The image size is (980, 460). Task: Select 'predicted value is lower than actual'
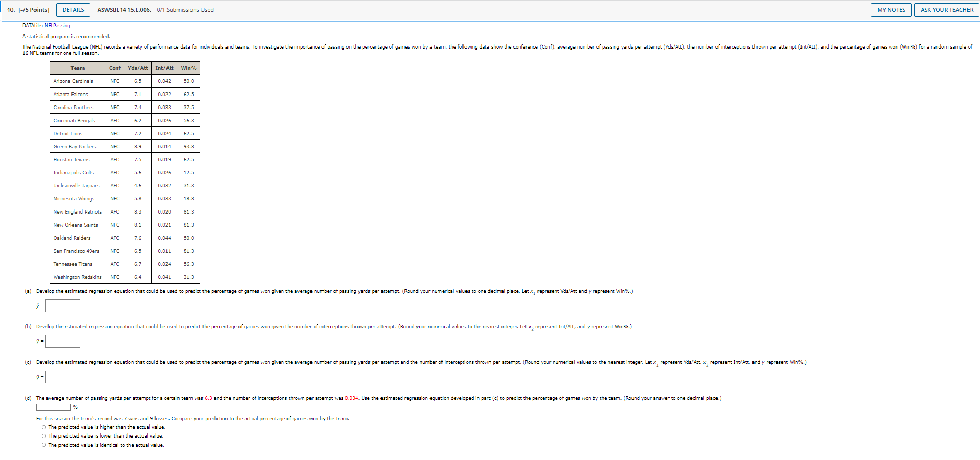point(44,436)
